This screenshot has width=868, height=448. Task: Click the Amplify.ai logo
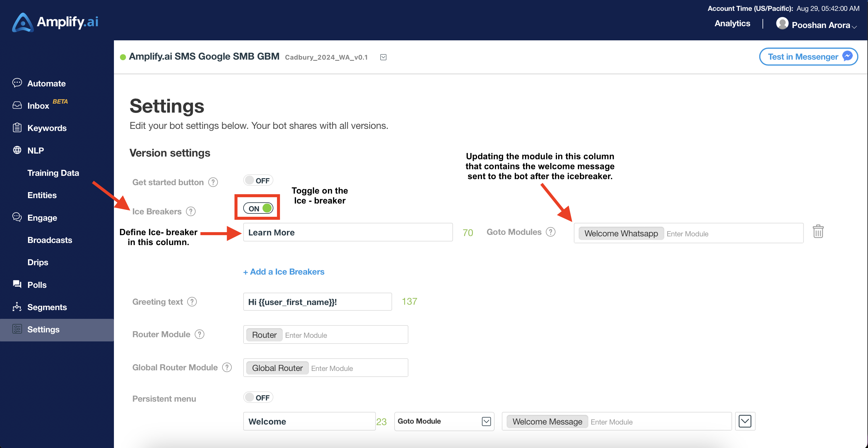[55, 22]
